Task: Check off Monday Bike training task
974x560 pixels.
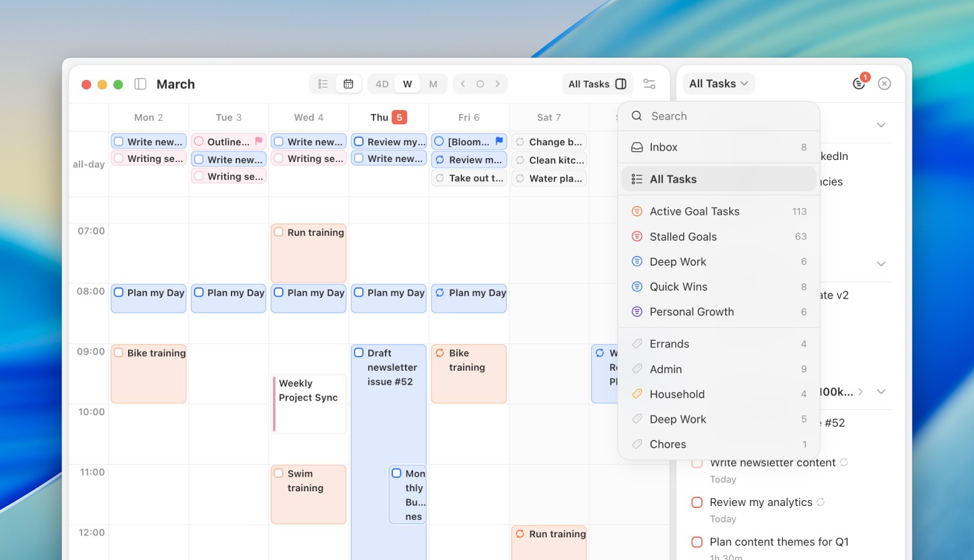Action: tap(119, 353)
